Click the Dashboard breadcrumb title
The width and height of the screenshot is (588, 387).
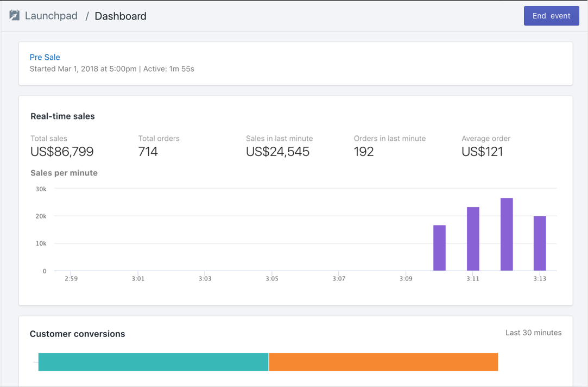[121, 16]
